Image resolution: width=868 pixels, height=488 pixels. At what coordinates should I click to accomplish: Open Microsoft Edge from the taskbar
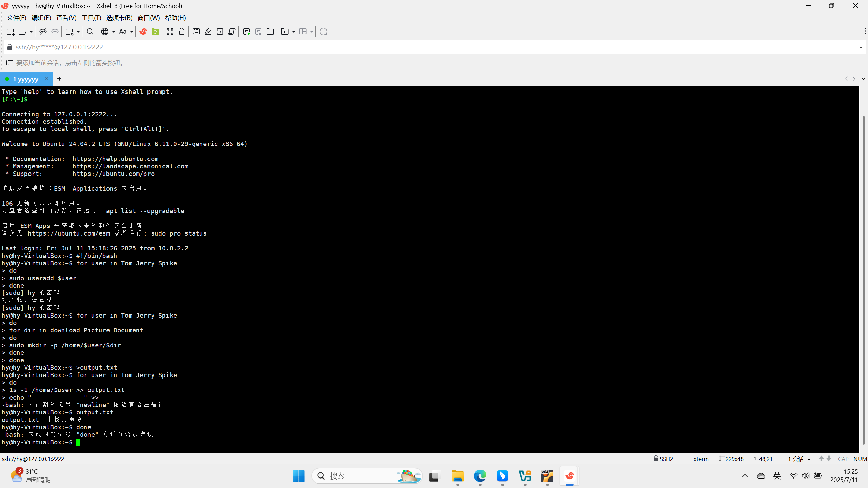click(x=480, y=476)
